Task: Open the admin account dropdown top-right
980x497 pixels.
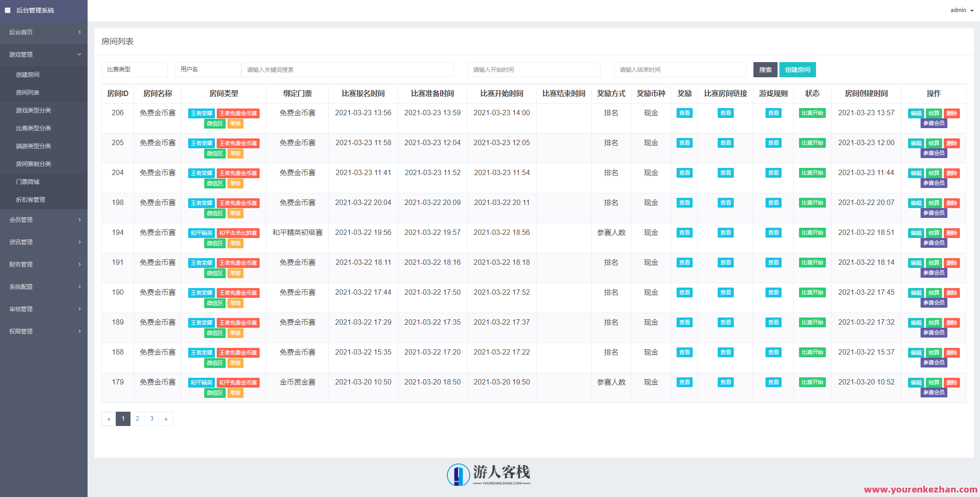Action: click(x=960, y=10)
